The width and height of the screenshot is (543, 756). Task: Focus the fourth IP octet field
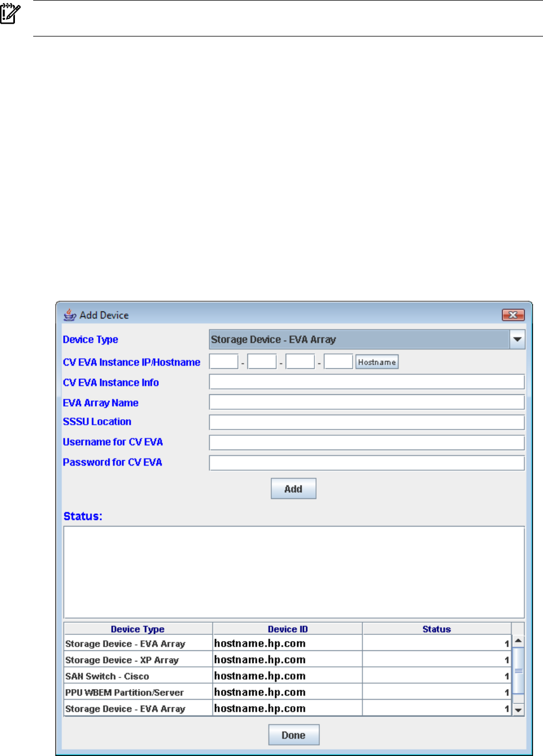tap(338, 362)
